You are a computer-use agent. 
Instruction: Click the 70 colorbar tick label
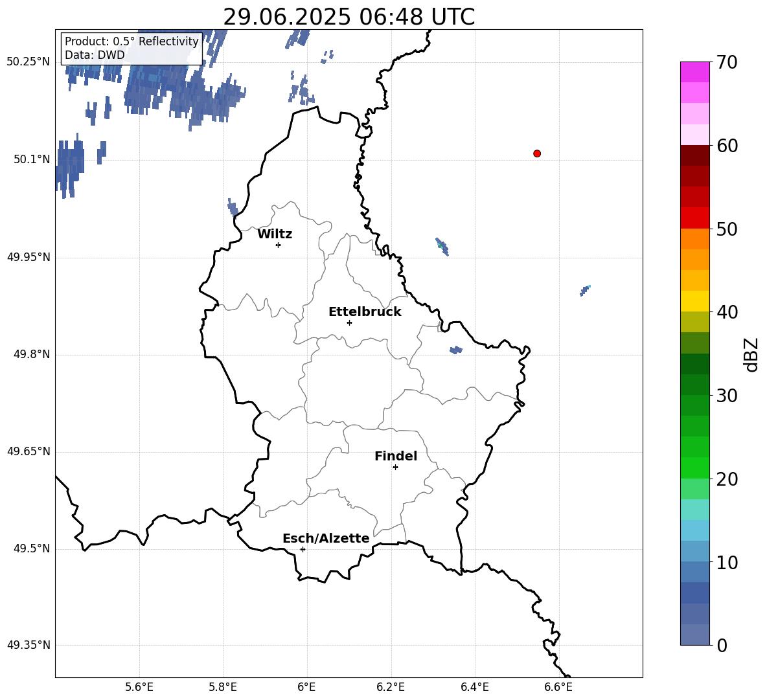[727, 63]
